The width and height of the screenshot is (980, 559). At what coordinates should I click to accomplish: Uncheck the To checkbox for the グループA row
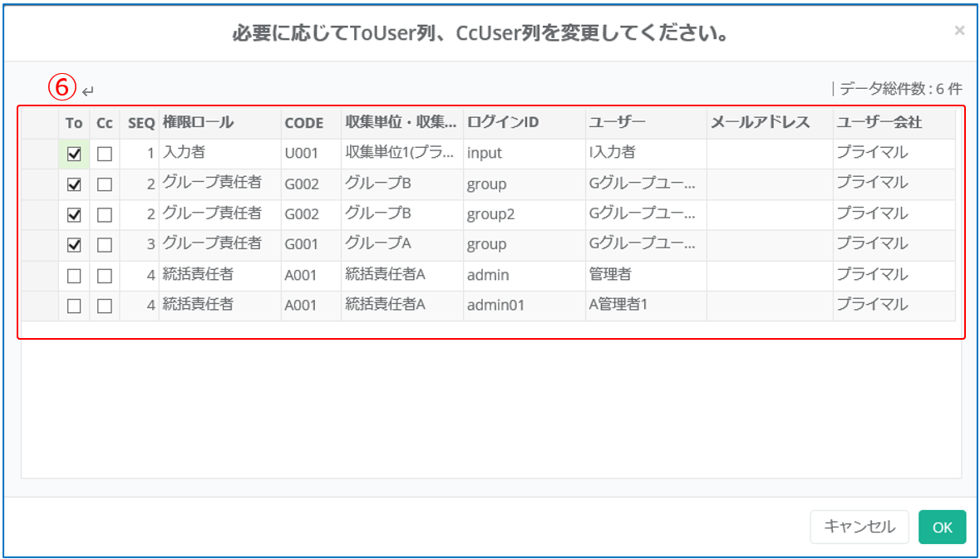point(74,245)
